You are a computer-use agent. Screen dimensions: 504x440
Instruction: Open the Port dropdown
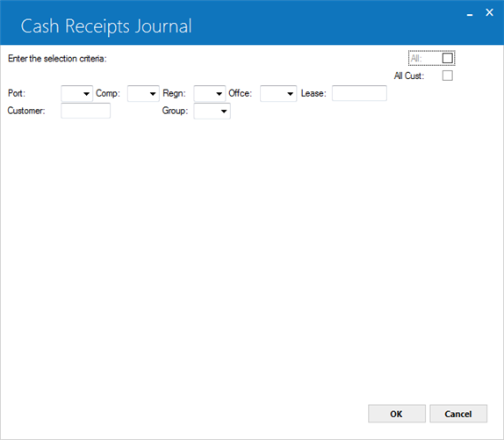(x=76, y=93)
